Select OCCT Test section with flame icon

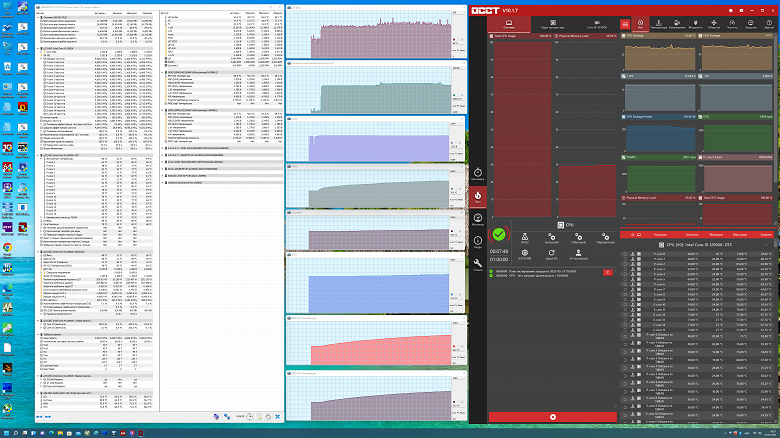pyautogui.click(x=478, y=197)
